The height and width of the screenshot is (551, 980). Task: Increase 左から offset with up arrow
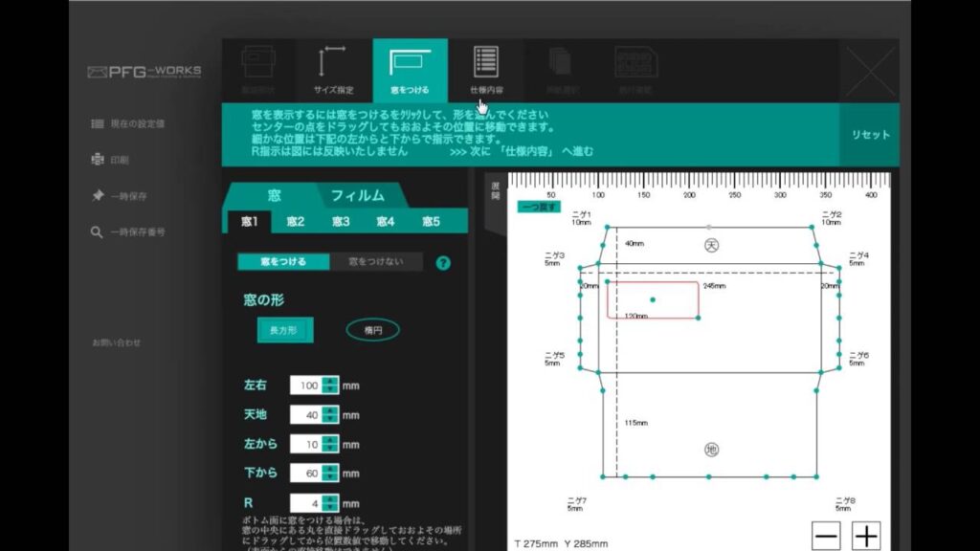click(x=330, y=439)
